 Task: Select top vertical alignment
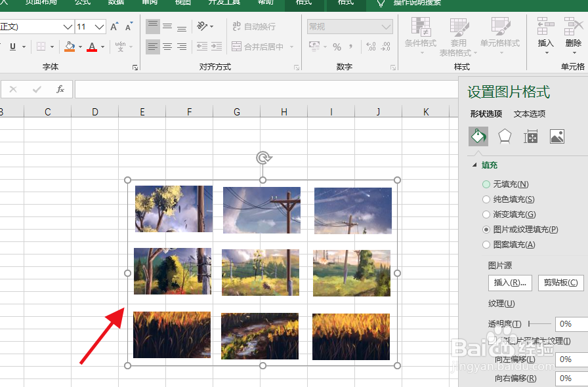pos(153,26)
